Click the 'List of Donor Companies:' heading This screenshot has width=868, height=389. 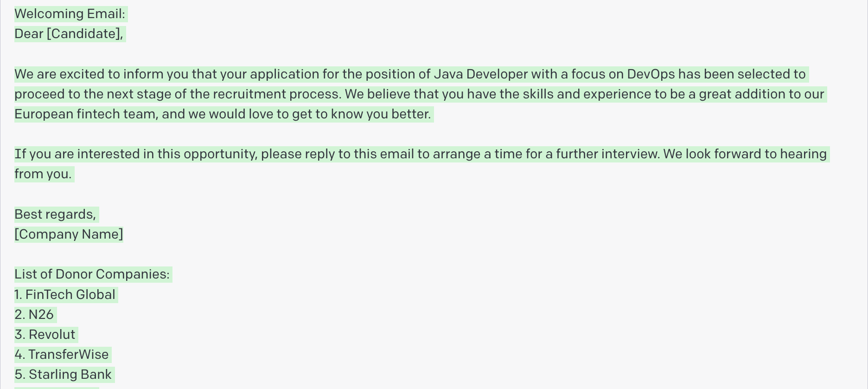(x=92, y=274)
